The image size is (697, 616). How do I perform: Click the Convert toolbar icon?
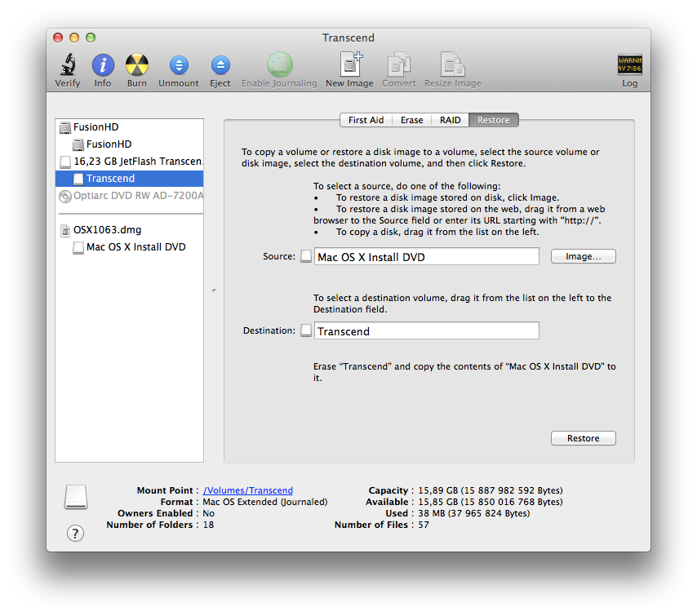pos(399,65)
